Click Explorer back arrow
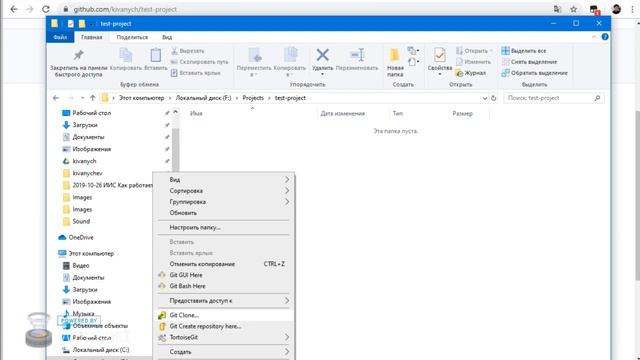The image size is (640, 360). 56,98
